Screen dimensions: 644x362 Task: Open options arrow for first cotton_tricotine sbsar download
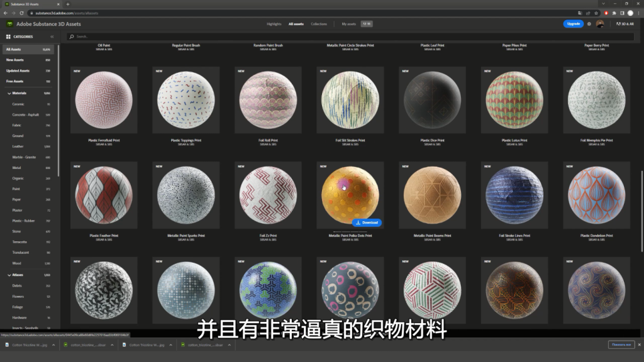(x=112, y=345)
